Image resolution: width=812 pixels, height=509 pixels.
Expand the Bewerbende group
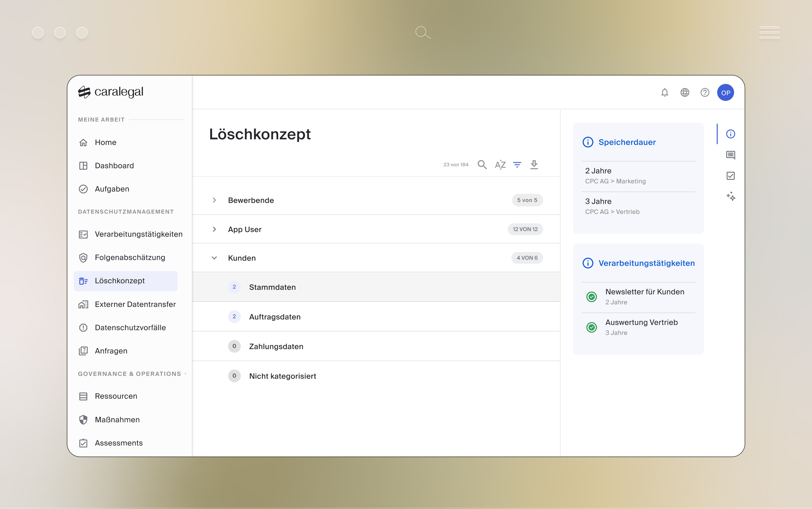214,200
